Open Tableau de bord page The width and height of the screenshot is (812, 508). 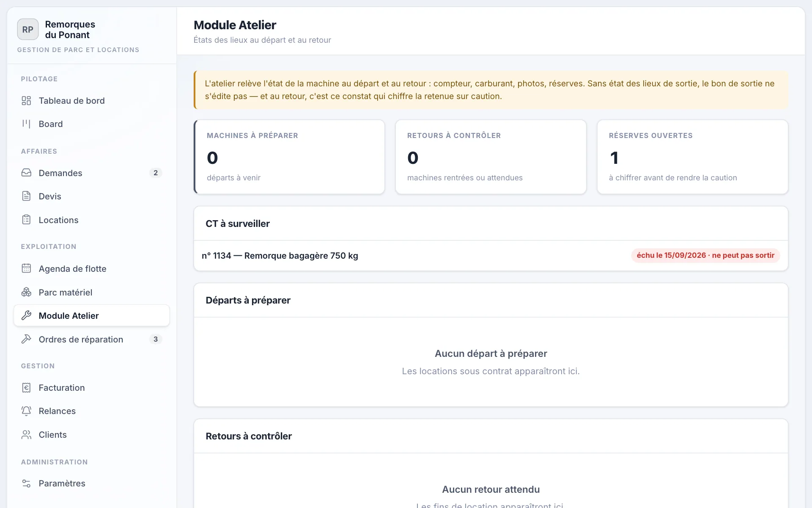(92, 101)
